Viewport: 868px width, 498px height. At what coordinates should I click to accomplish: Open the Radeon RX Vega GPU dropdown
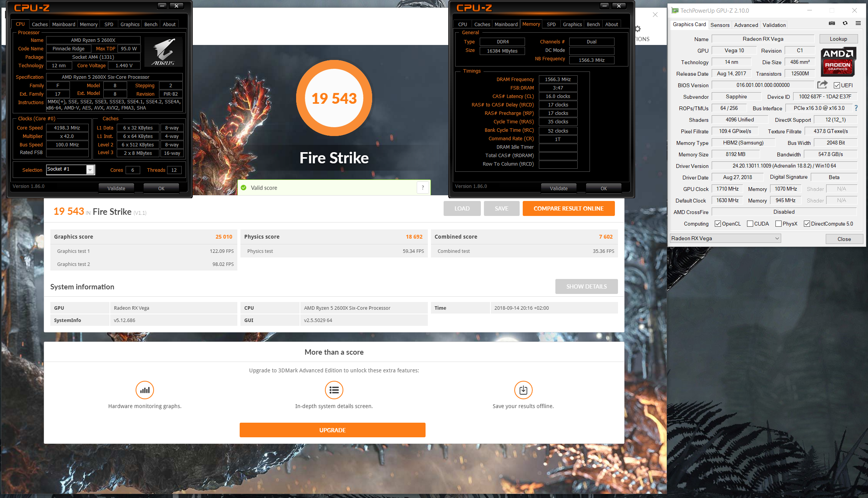point(726,238)
